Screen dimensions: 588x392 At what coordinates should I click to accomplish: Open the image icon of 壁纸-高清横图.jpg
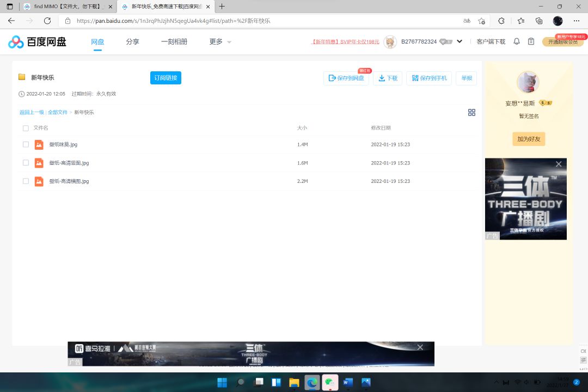[x=39, y=181]
